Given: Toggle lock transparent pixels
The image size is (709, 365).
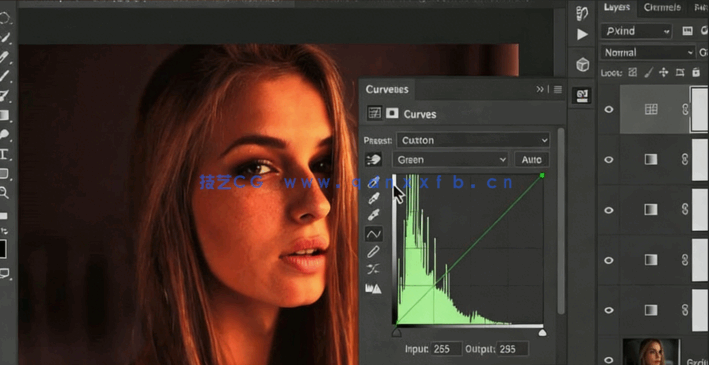Looking at the screenshot, I should tap(633, 73).
